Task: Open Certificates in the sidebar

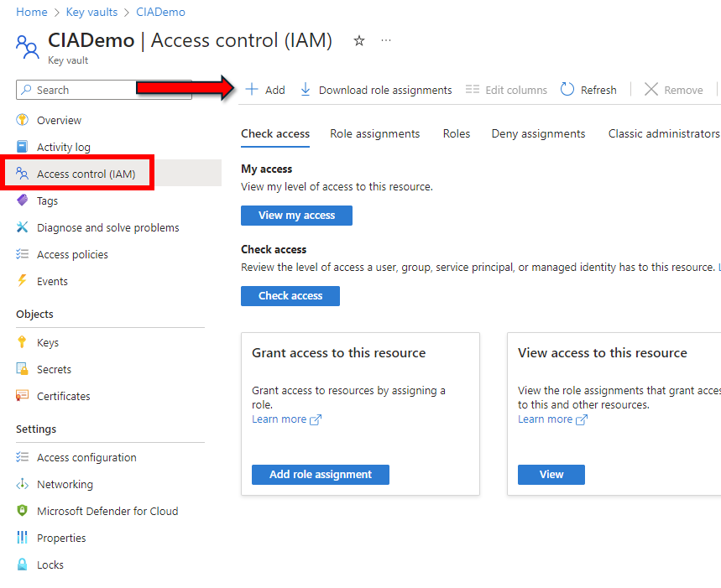Action: click(x=63, y=396)
